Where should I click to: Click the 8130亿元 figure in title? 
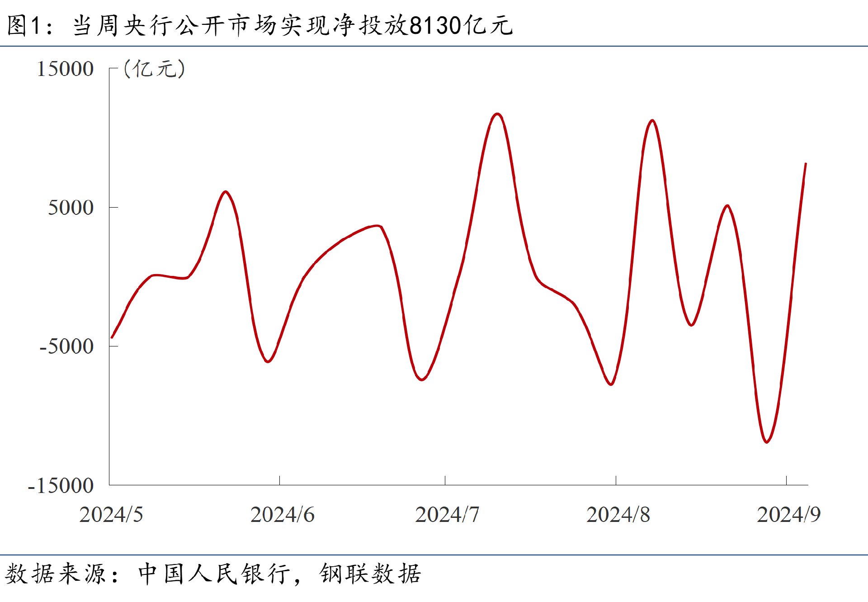pos(461,25)
